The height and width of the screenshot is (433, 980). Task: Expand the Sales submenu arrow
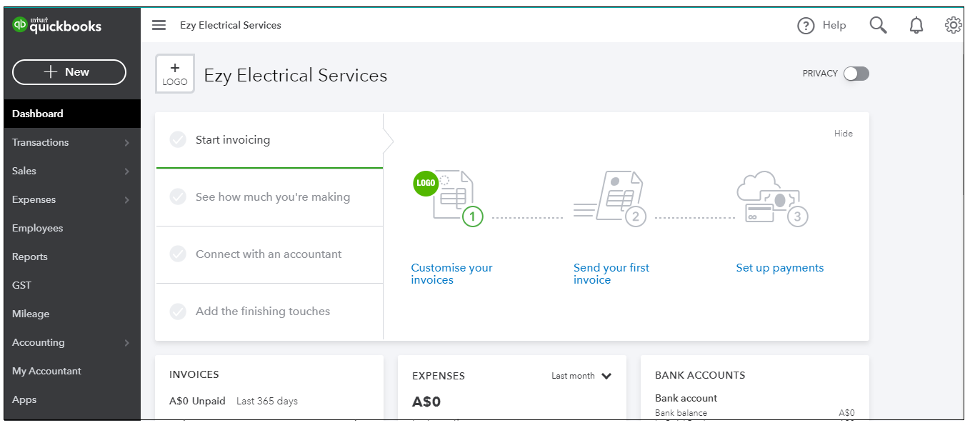(x=126, y=171)
